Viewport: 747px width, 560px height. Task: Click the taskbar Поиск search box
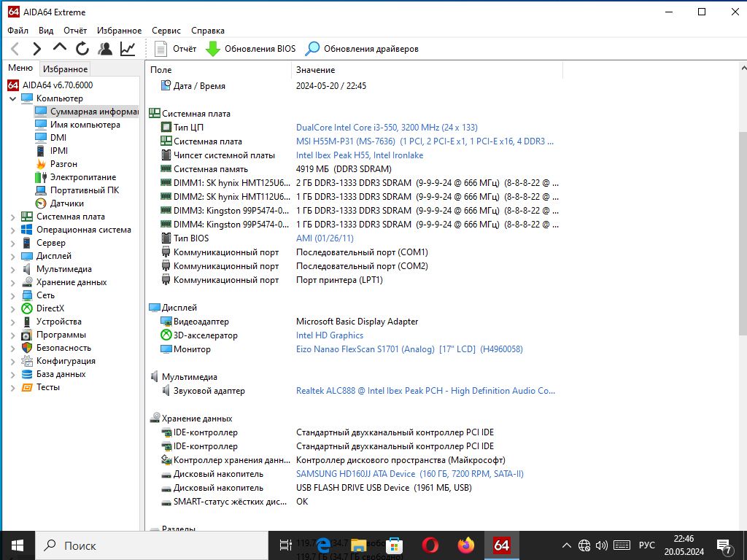(152, 545)
